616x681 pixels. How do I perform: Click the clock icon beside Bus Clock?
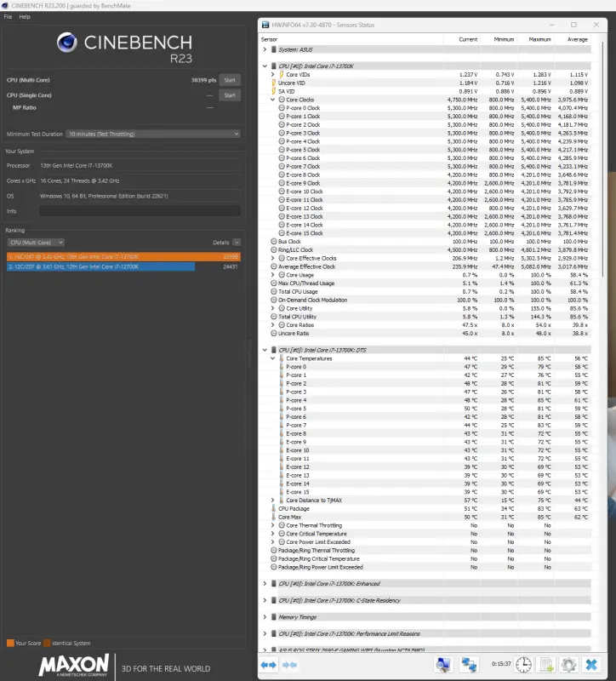pos(273,242)
